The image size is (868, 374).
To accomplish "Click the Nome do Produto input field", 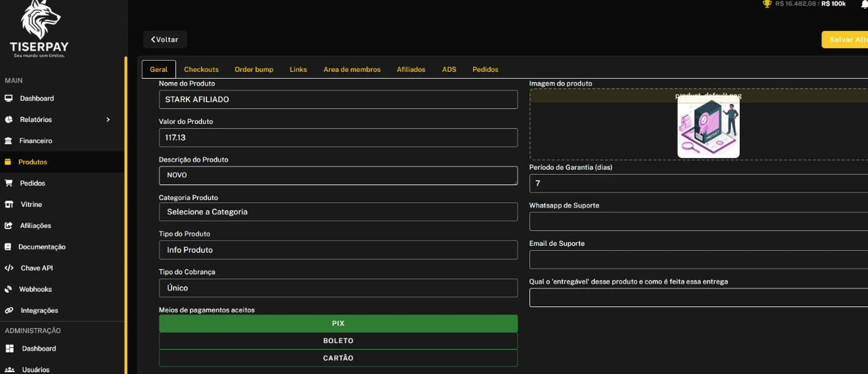I will click(338, 100).
